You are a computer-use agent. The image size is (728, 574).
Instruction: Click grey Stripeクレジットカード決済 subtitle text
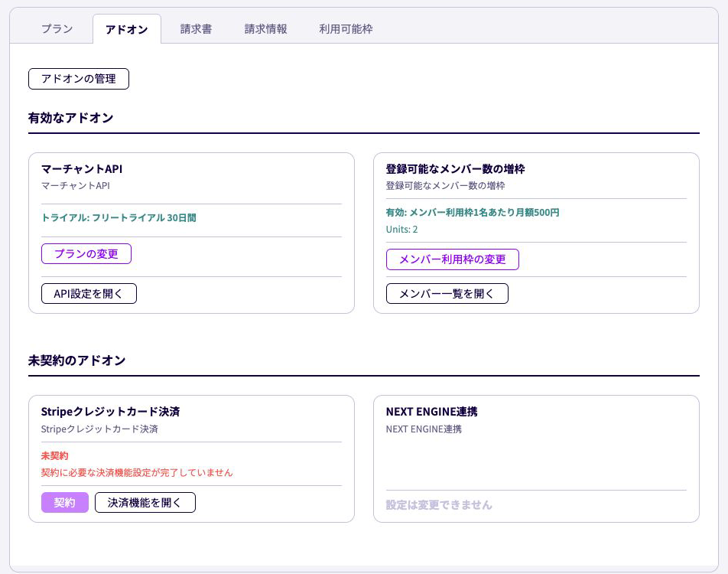99,429
